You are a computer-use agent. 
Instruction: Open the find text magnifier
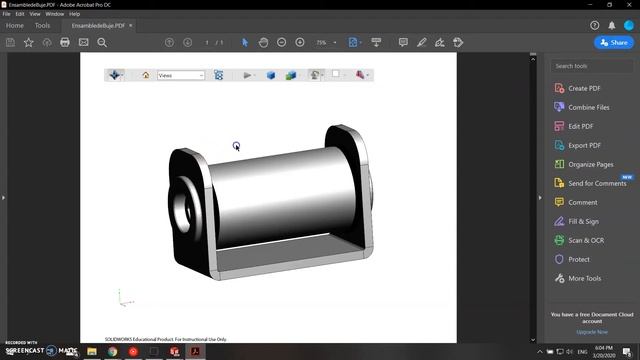(102, 42)
